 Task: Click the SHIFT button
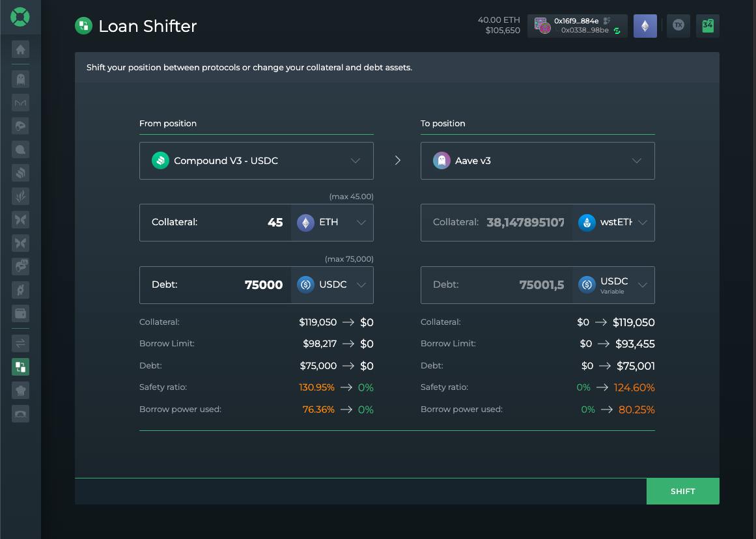pos(682,491)
